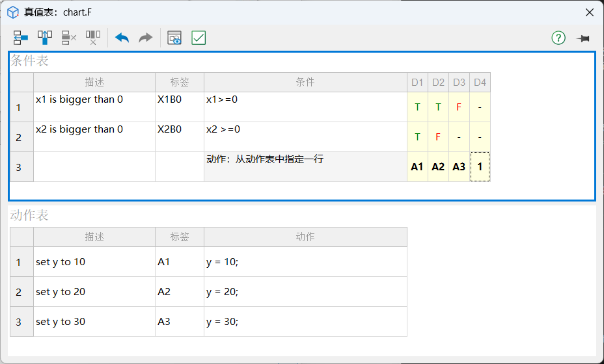
Task: Select the D4 action cell showing 1
Action: point(480,167)
